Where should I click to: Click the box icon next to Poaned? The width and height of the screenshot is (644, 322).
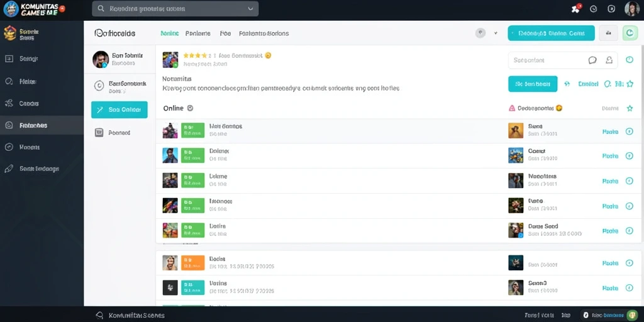click(99, 132)
